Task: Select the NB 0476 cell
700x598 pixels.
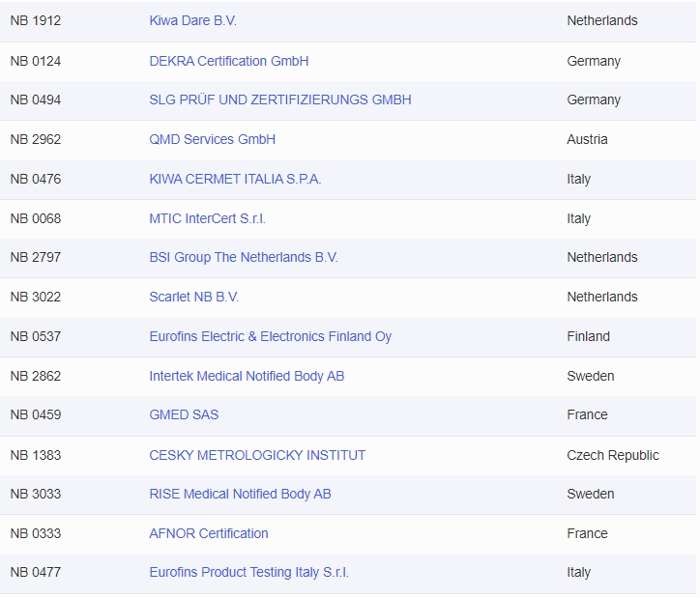Action: [36, 180]
